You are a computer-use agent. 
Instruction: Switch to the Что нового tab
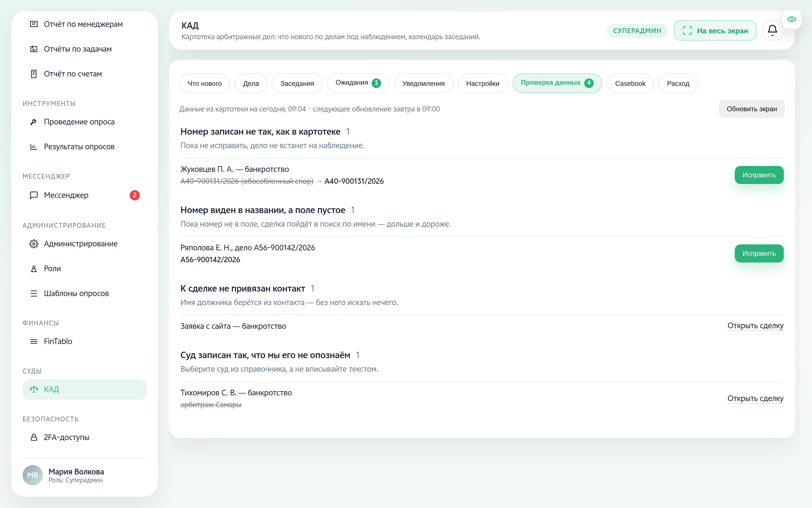205,83
